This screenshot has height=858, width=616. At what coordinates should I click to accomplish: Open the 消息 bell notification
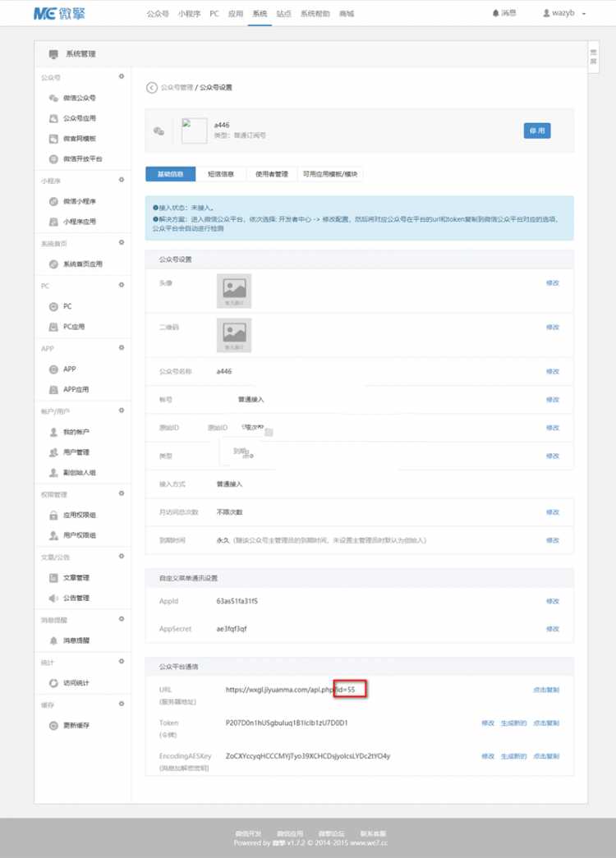point(503,12)
